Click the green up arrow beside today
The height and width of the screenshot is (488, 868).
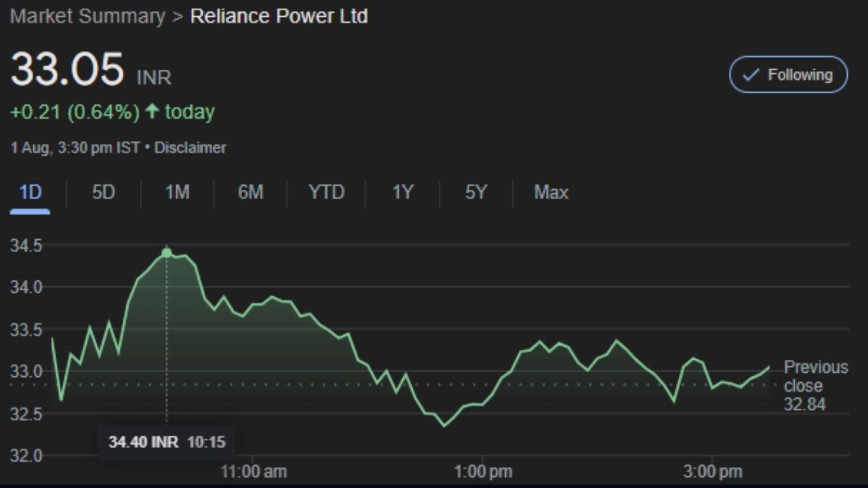[x=152, y=111]
